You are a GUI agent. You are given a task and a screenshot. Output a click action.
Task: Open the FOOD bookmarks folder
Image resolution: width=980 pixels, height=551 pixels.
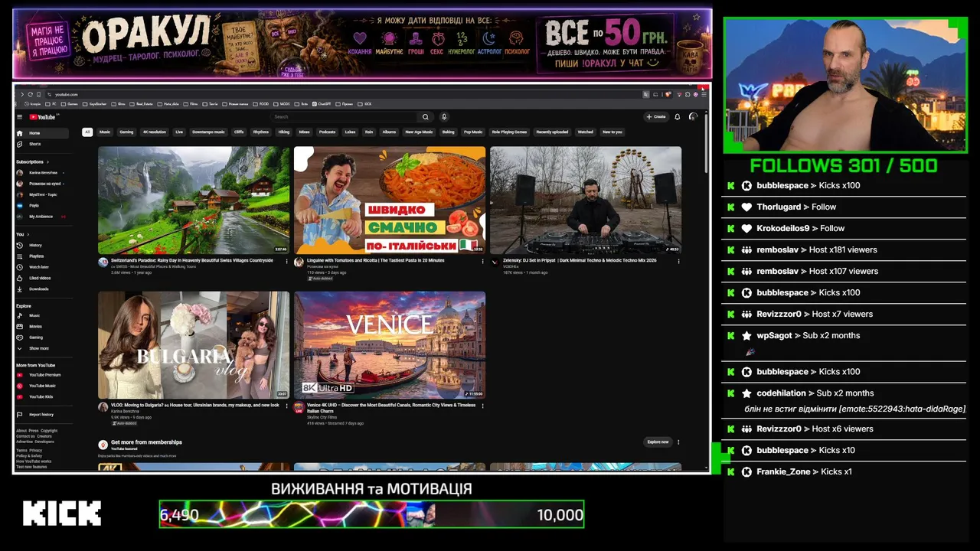tap(261, 104)
